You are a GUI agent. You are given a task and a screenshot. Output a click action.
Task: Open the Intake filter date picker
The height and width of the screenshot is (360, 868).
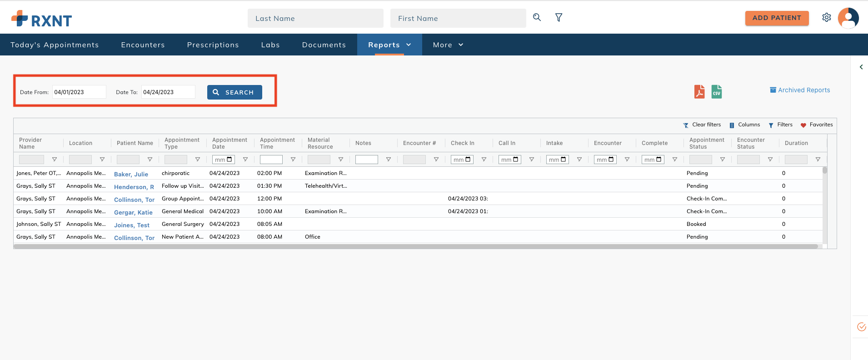(564, 160)
